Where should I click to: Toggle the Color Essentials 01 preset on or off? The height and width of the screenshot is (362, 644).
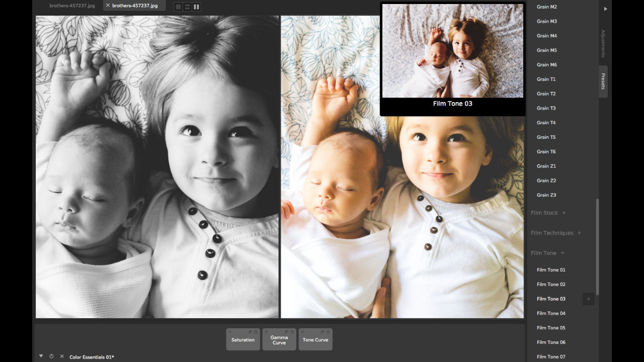[52, 356]
